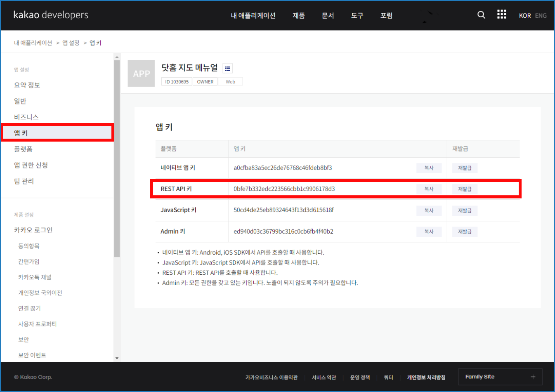The image size is (555, 392).
Task: Open 문서 menu in top navigation
Action: (x=328, y=16)
